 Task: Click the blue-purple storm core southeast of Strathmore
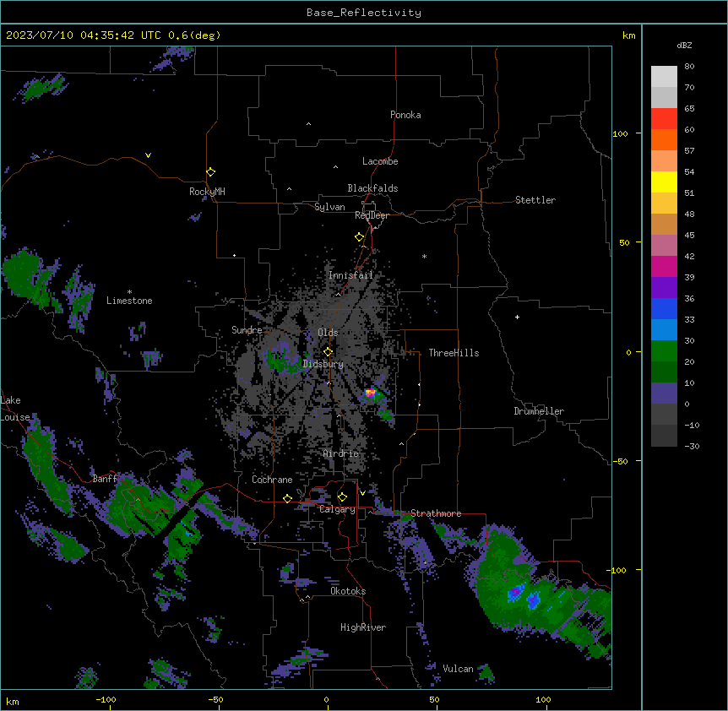click(515, 593)
